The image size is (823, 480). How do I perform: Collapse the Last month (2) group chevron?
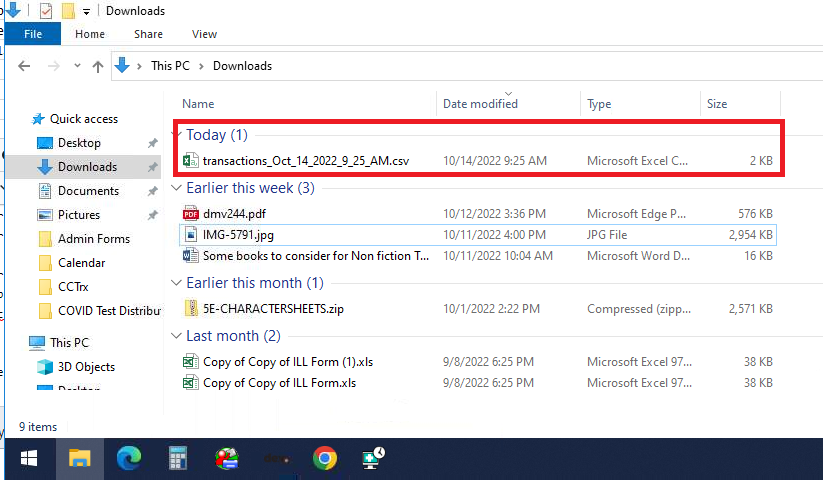point(177,336)
